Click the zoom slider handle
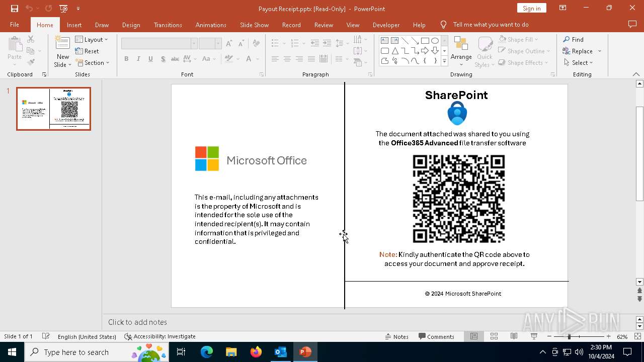This screenshot has height=362, width=644. (x=569, y=336)
